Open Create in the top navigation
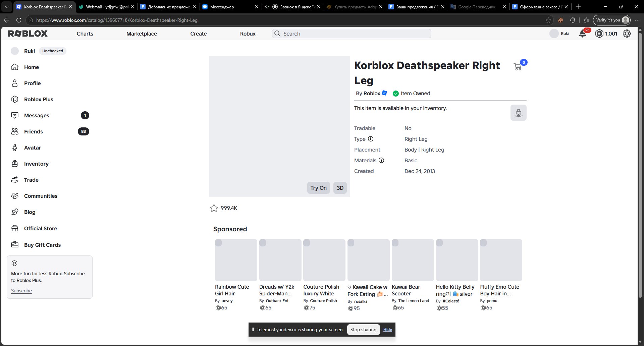Screen dimensions: 644x346 (199, 34)
